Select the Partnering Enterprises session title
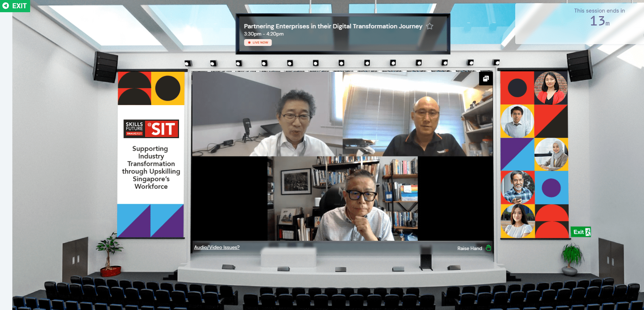The image size is (644, 310). (x=333, y=26)
